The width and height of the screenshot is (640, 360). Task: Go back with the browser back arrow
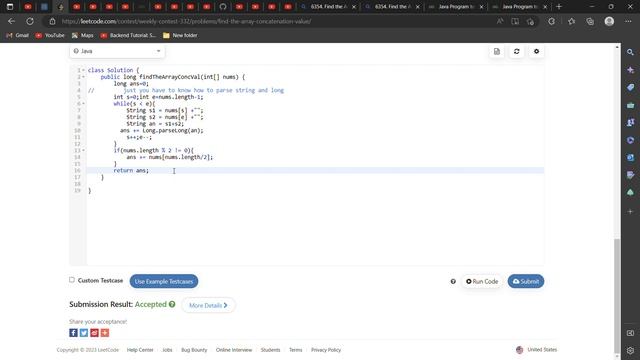click(11, 21)
